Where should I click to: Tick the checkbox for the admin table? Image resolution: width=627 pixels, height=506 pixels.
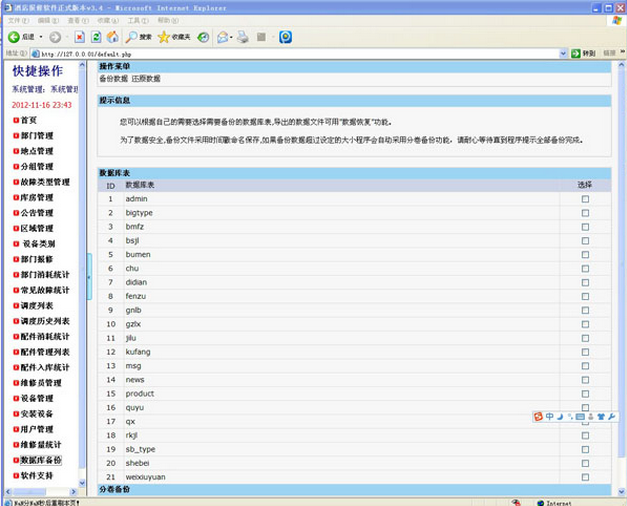click(585, 199)
